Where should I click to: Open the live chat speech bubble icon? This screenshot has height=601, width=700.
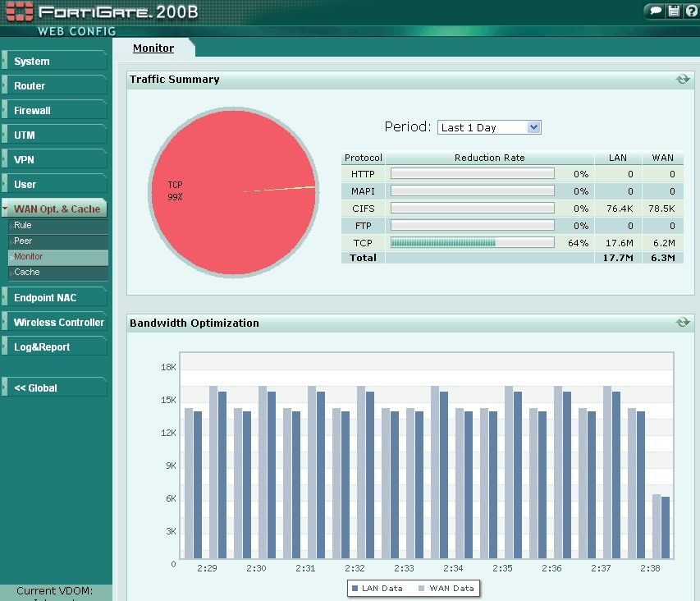coord(655,11)
